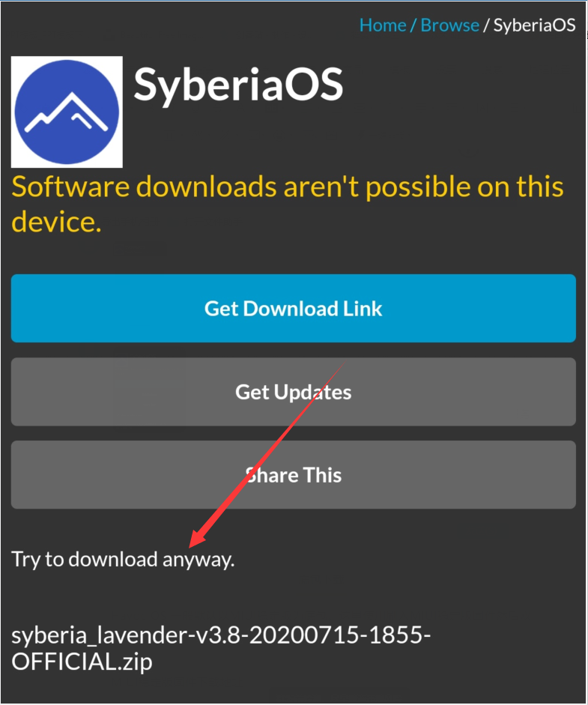This screenshot has width=588, height=705.
Task: Click the large SyberiaOS page heading
Action: click(x=238, y=85)
